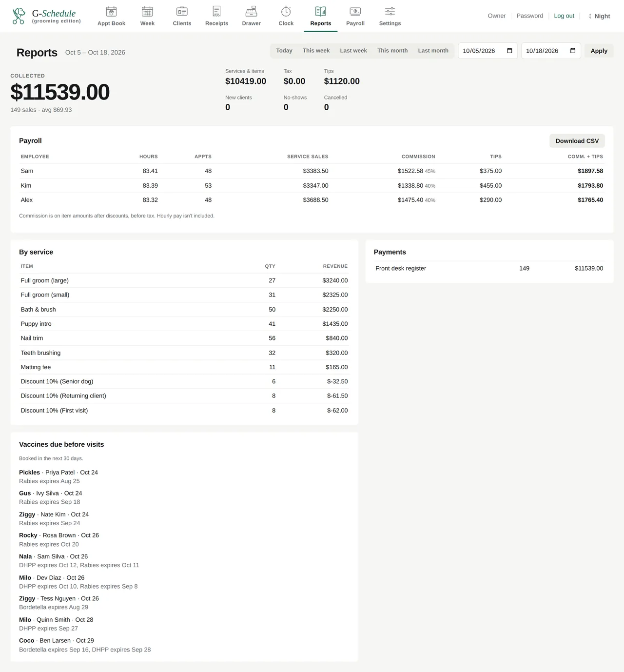Select the Bath & brush service row

coord(184,310)
